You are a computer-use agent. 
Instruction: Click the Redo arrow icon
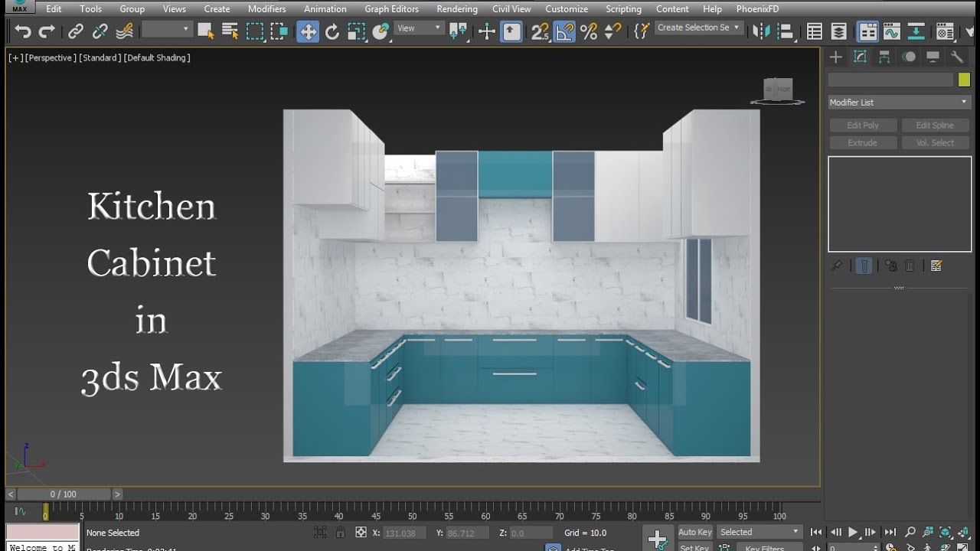pos(47,31)
